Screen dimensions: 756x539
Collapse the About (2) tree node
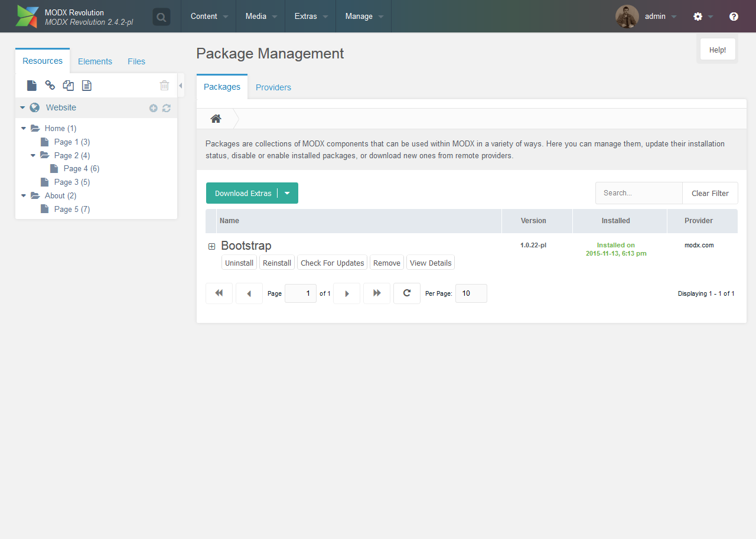(24, 196)
